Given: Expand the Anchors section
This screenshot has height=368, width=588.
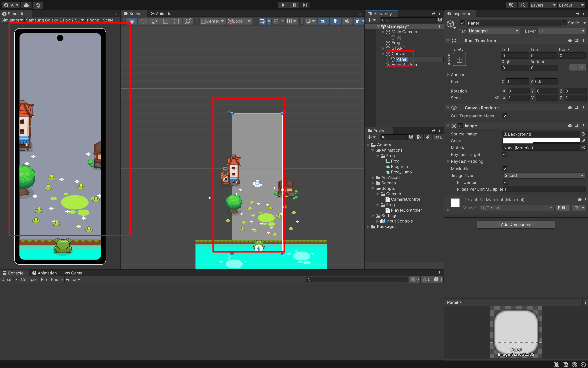Looking at the screenshot, I should click(448, 75).
